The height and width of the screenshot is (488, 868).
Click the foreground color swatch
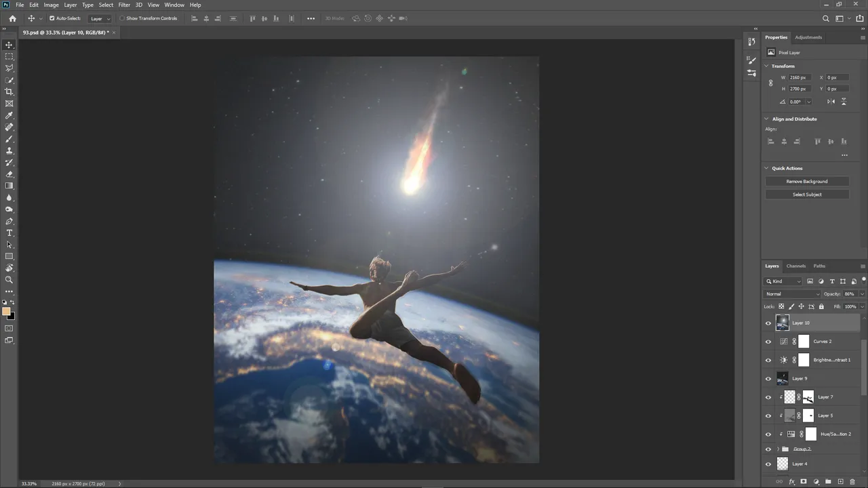6,312
